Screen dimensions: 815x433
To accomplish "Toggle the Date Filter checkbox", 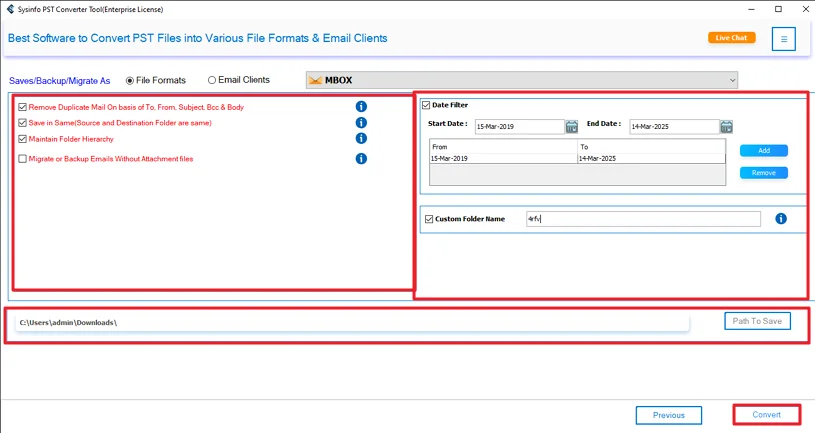I will click(x=426, y=105).
